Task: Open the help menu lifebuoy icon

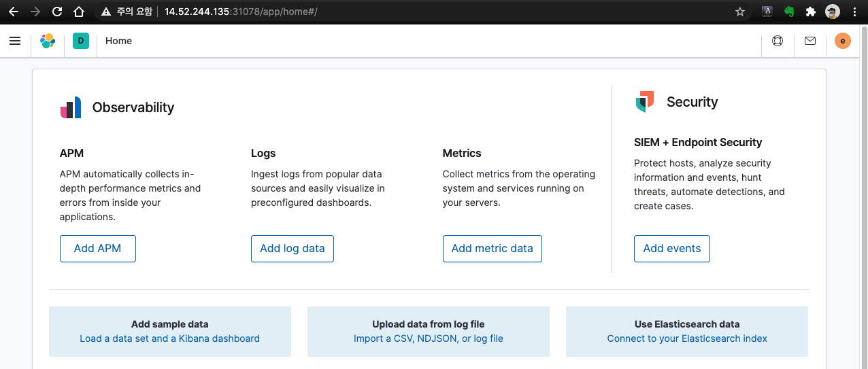Action: (778, 41)
